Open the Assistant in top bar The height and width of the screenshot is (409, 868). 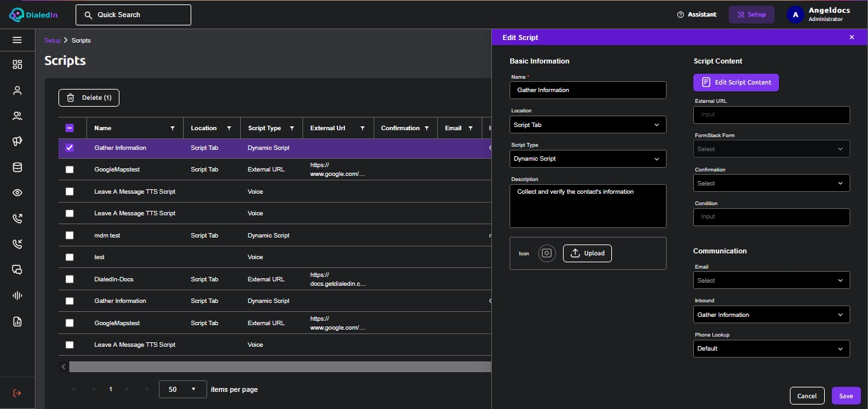(696, 15)
